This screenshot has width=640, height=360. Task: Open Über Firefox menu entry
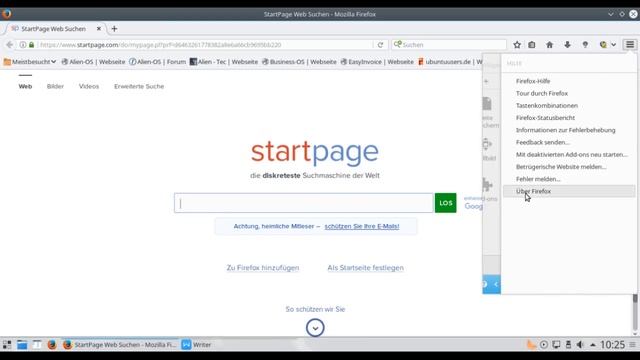(x=569, y=191)
